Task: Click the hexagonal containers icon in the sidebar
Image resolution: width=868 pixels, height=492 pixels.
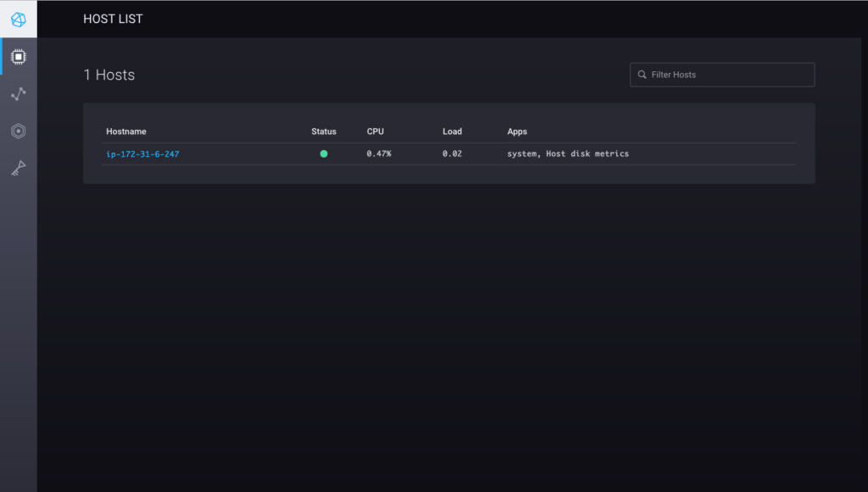Action: coord(18,131)
